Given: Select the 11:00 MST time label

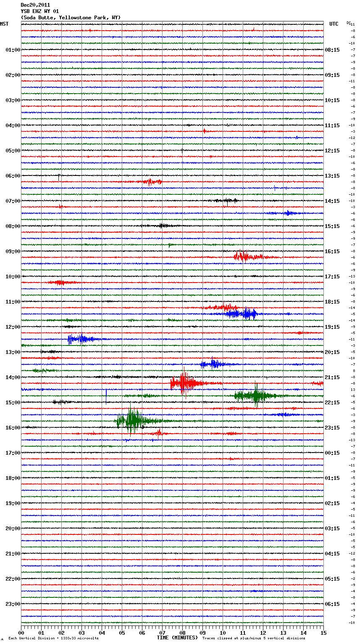Looking at the screenshot, I should [x=13, y=302].
